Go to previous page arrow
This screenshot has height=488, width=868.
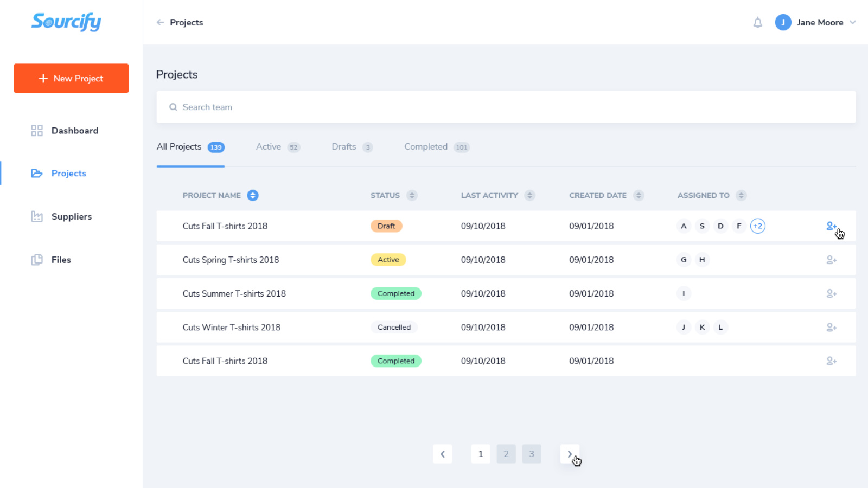point(443,454)
